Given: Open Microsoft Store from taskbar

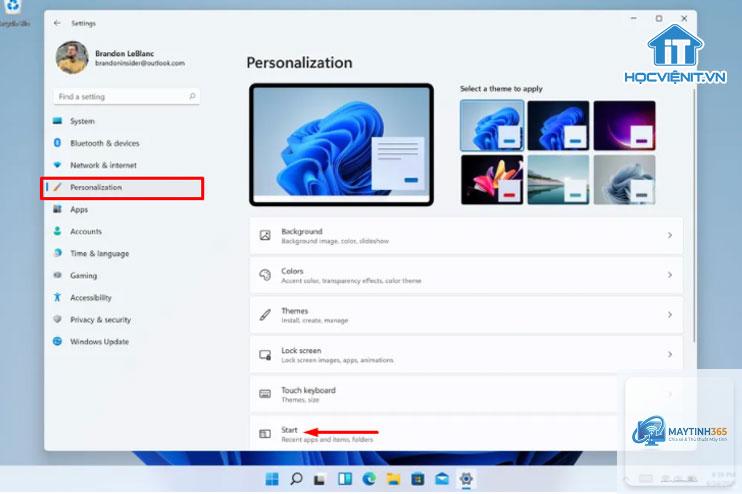Looking at the screenshot, I should pyautogui.click(x=417, y=479).
